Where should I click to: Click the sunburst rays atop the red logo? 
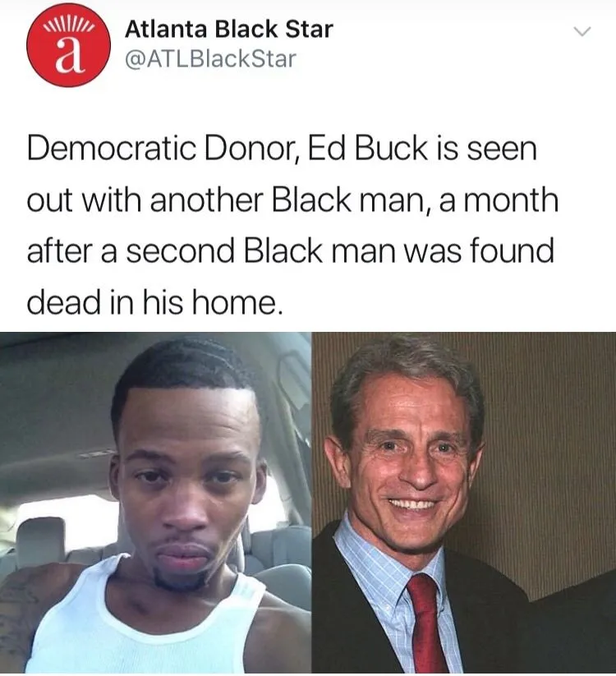coord(68,25)
